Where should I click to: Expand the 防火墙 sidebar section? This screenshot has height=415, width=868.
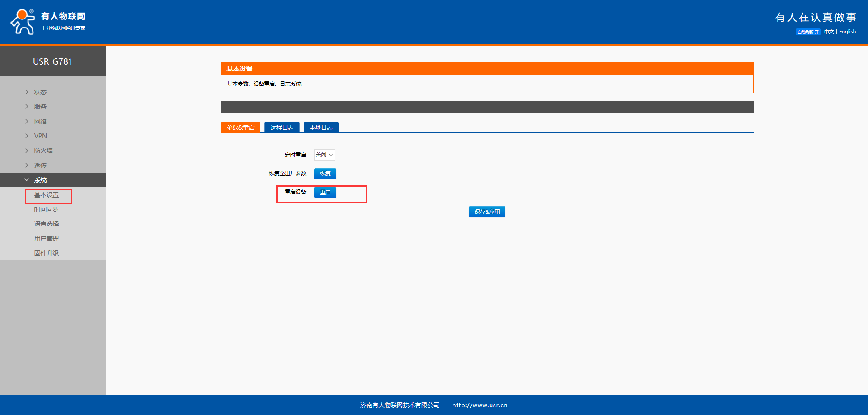pyautogui.click(x=43, y=151)
